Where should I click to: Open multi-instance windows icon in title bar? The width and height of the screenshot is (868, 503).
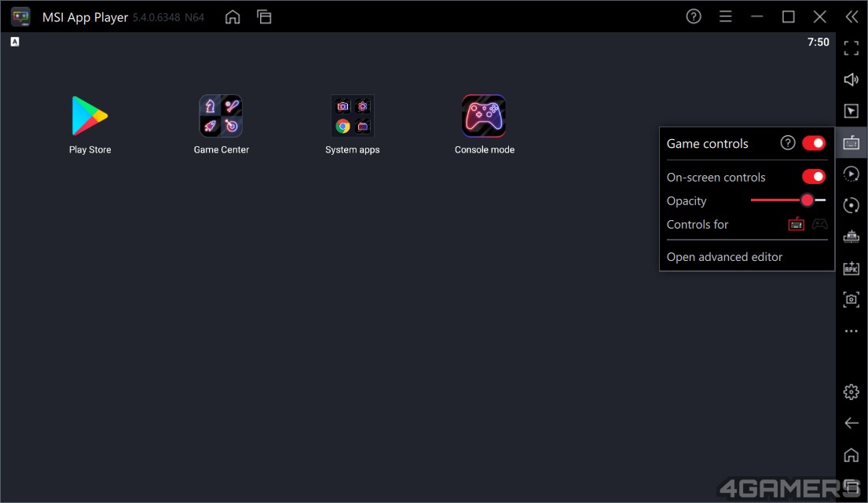tap(264, 17)
